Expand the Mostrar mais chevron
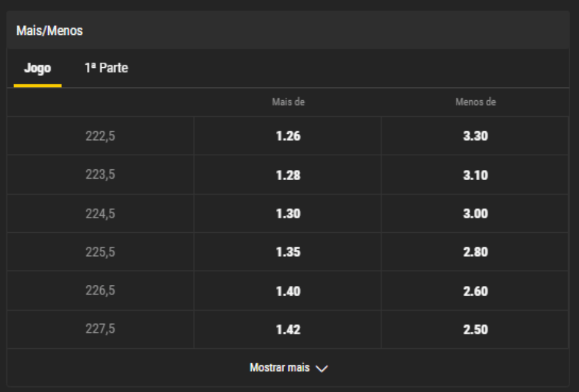579x392 pixels. coord(322,369)
